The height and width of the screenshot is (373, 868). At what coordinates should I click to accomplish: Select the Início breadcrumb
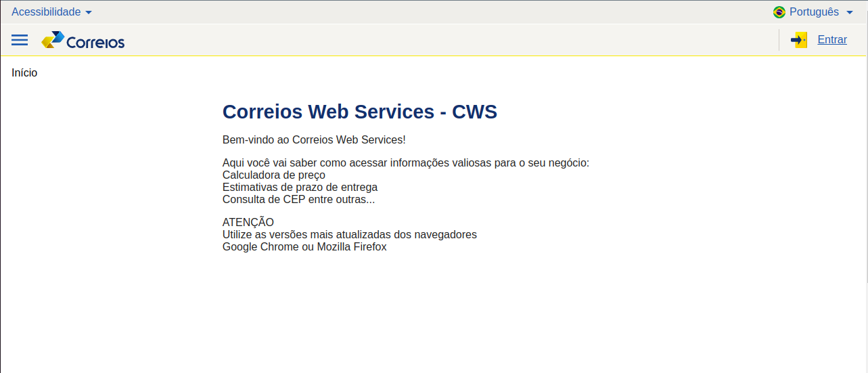(24, 73)
